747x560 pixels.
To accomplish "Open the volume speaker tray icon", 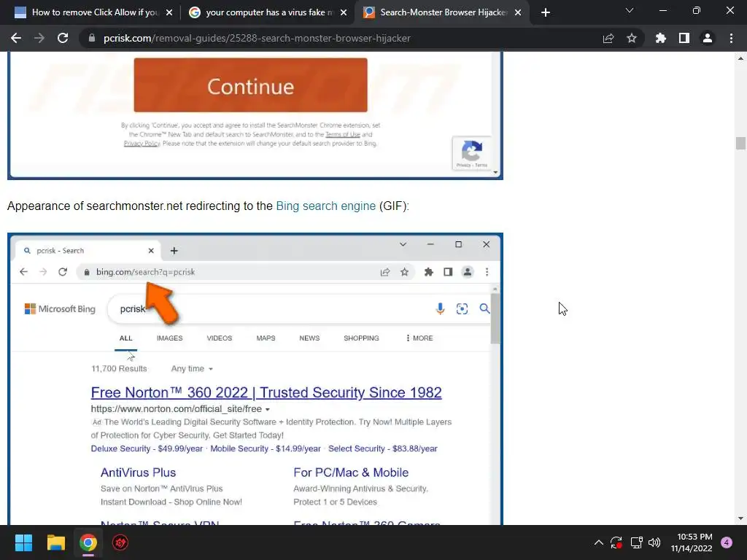I will click(x=654, y=542).
